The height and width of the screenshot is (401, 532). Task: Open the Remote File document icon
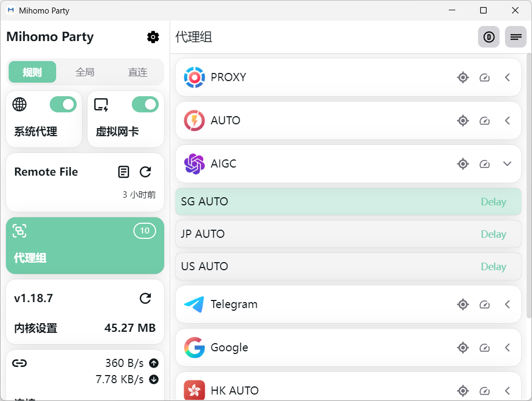(x=124, y=172)
